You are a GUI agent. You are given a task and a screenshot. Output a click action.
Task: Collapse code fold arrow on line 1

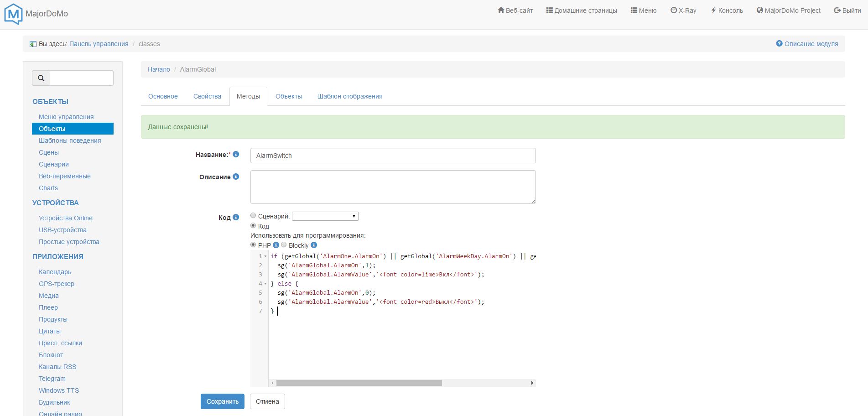(x=265, y=256)
